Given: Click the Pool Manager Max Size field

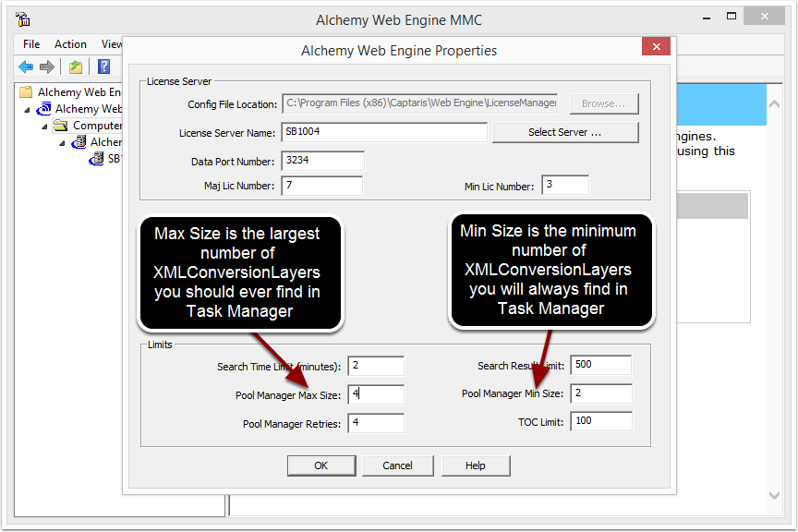Looking at the screenshot, I should 376,394.
